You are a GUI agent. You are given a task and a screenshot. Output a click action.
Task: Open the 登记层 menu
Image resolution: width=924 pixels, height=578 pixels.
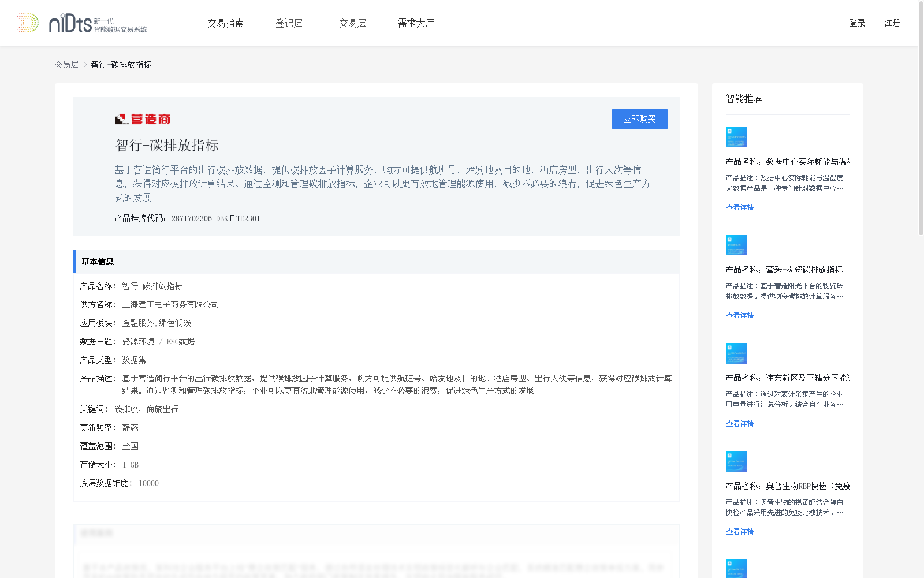pyautogui.click(x=289, y=23)
